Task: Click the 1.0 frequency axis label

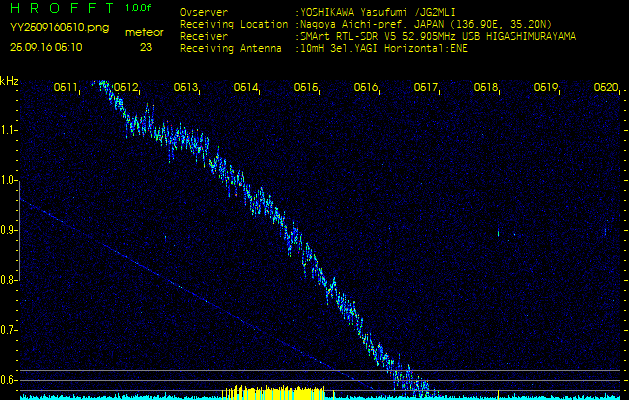Action: (9, 180)
